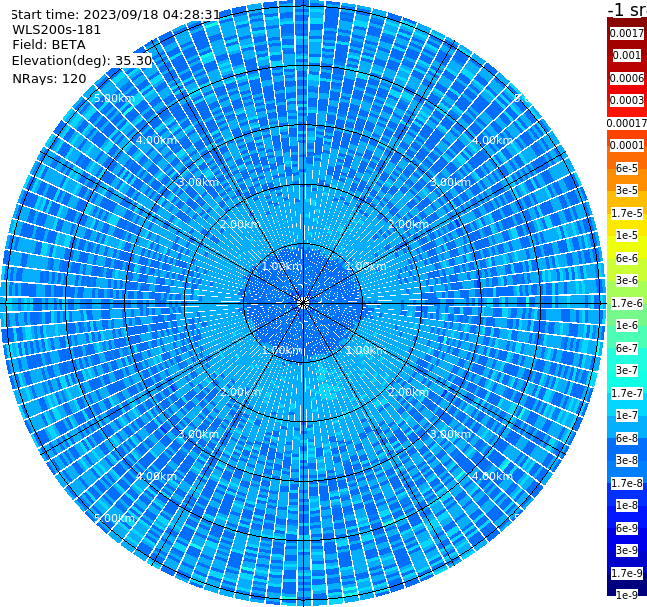Click the 2.00km range label in upper-left quadrant

(x=241, y=224)
